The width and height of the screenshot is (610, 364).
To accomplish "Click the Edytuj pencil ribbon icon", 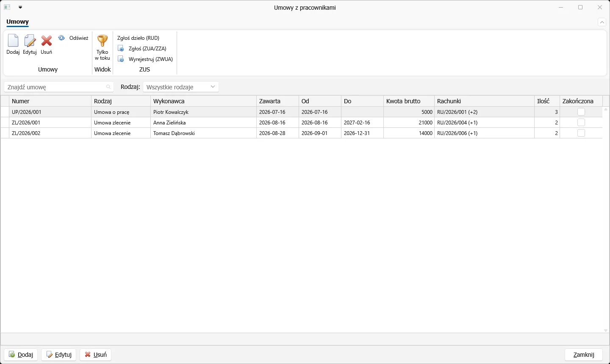I will tap(30, 41).
